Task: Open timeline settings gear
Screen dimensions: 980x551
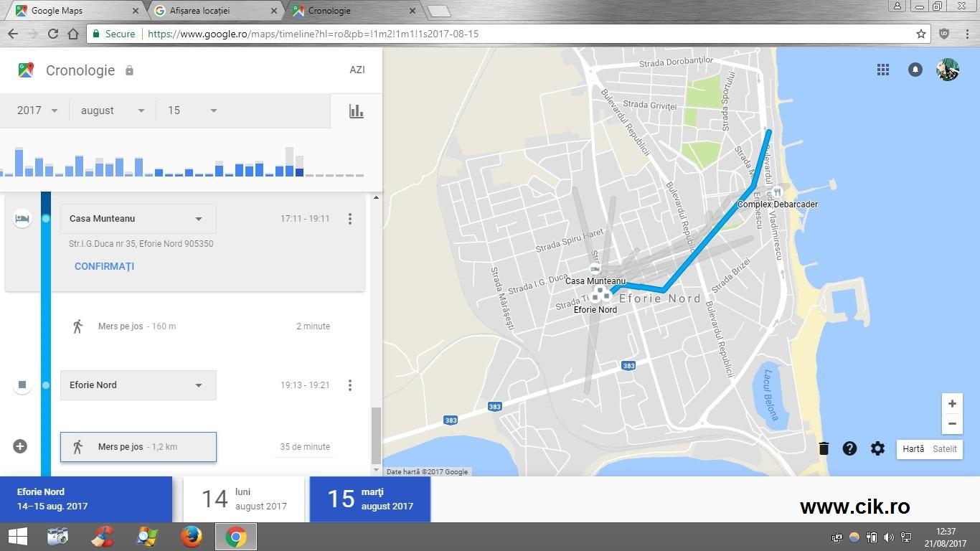Action: tap(877, 448)
